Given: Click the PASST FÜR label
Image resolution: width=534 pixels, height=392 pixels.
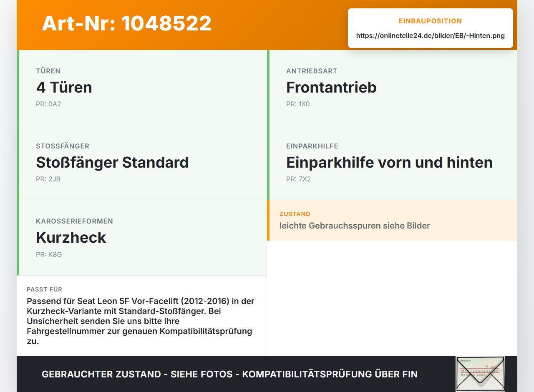Looking at the screenshot, I should coord(45,289).
